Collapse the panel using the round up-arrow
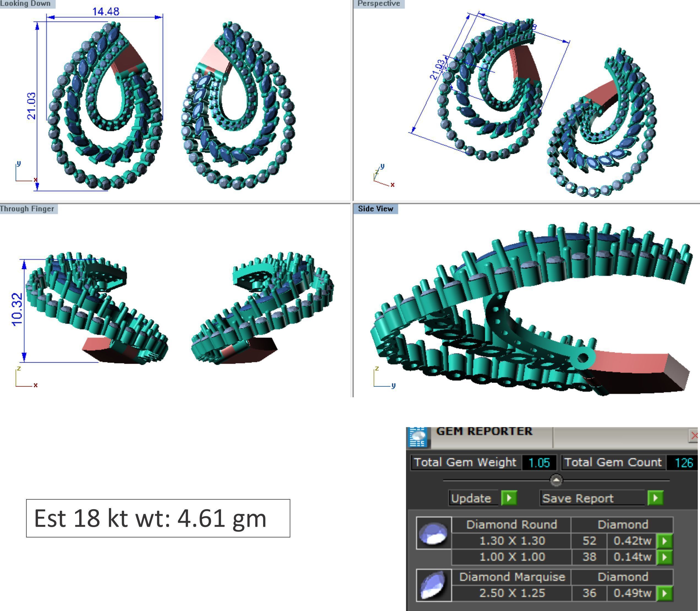 pyautogui.click(x=556, y=480)
